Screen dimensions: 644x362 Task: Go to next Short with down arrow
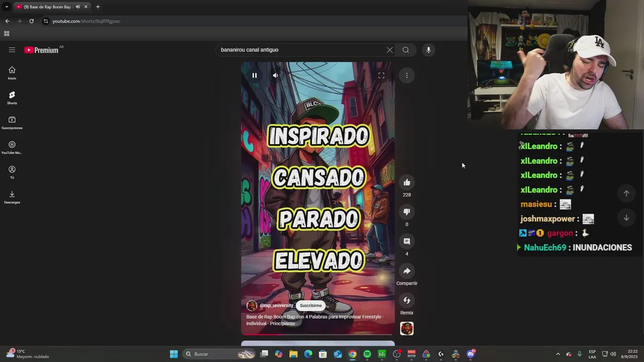coord(626,218)
